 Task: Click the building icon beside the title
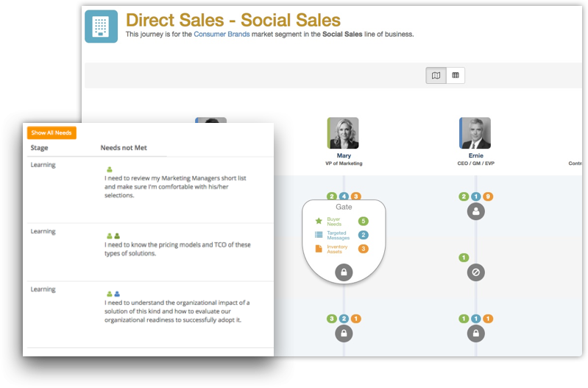tap(102, 27)
